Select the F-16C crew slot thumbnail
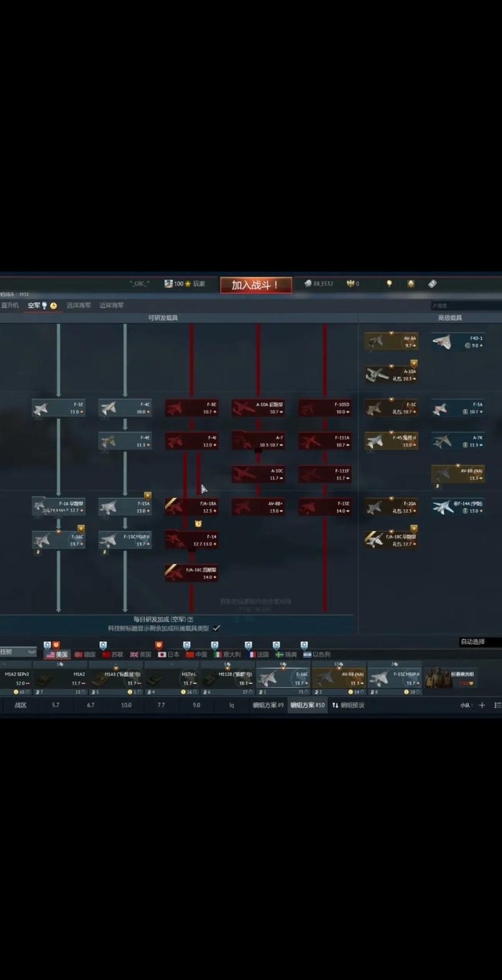This screenshot has height=980, width=502. (283, 678)
